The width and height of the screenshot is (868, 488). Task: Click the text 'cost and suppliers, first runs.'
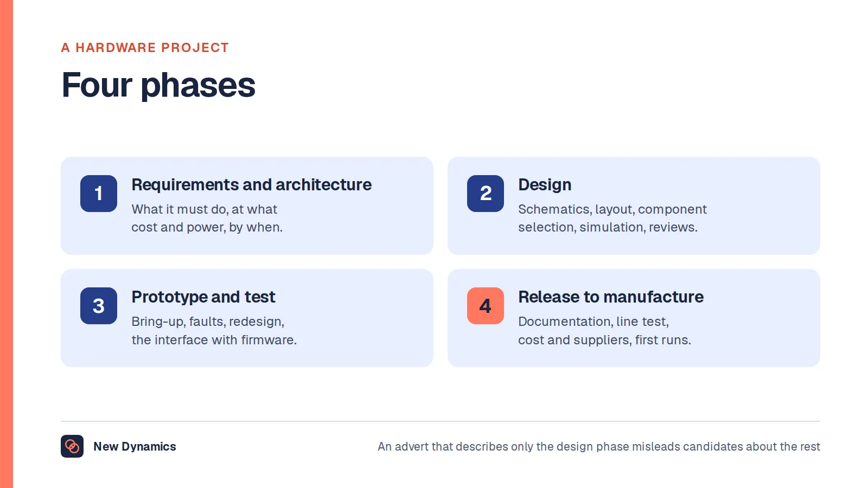coord(605,340)
